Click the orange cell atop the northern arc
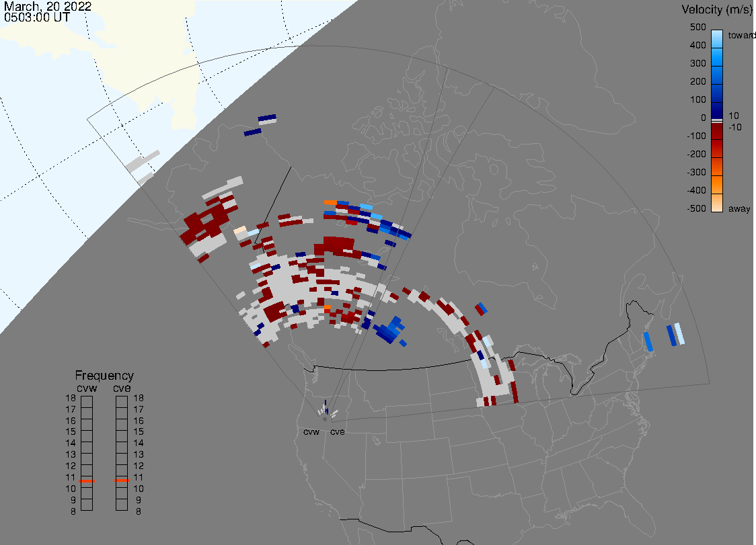 [x=330, y=202]
